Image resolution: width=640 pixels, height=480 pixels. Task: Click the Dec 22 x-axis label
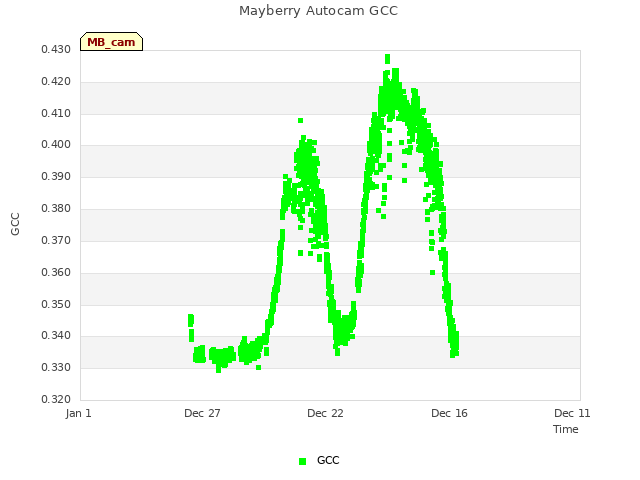325,413
